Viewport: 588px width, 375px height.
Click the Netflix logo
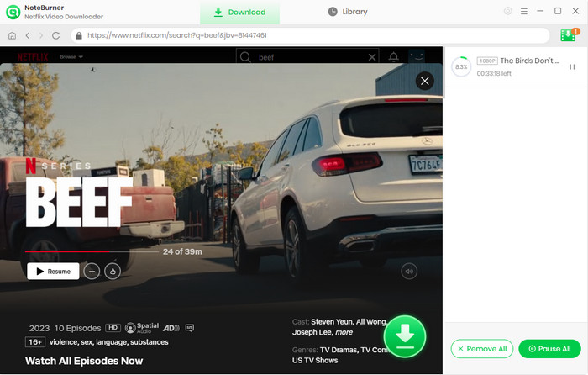pos(33,57)
